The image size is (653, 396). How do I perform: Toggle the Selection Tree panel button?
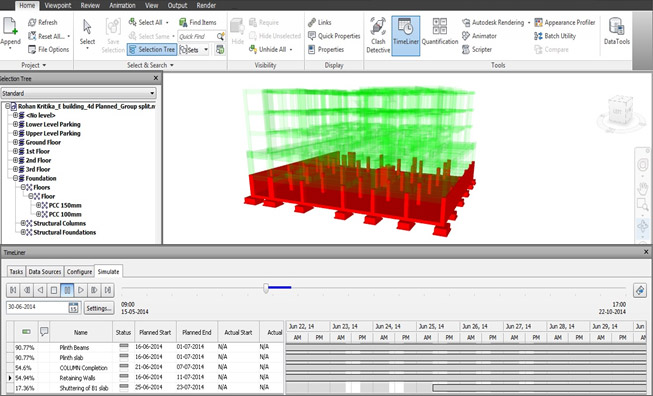pyautogui.click(x=152, y=50)
